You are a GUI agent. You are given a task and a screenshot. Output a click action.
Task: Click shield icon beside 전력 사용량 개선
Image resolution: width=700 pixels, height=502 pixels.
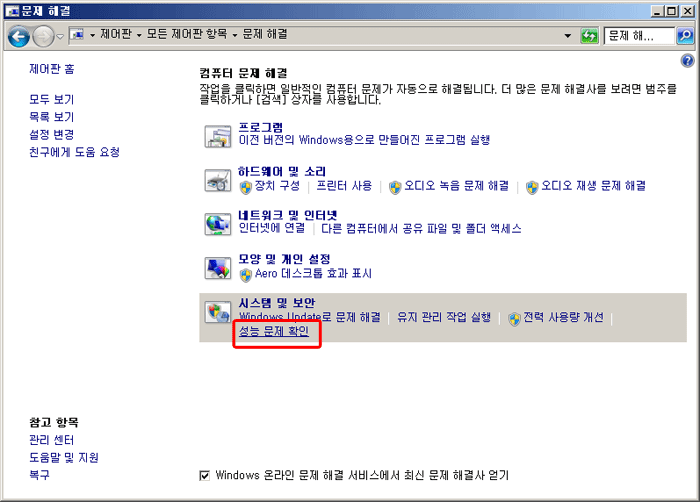pyautogui.click(x=515, y=319)
